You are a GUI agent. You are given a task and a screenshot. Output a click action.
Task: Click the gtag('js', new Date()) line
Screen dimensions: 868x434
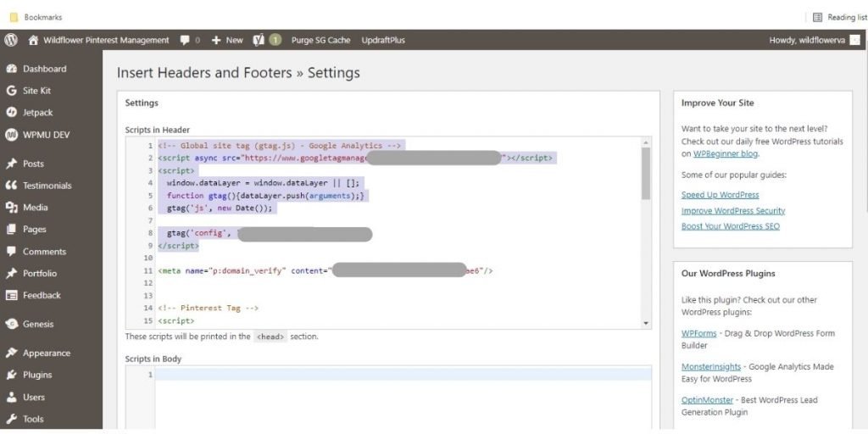[x=220, y=209]
